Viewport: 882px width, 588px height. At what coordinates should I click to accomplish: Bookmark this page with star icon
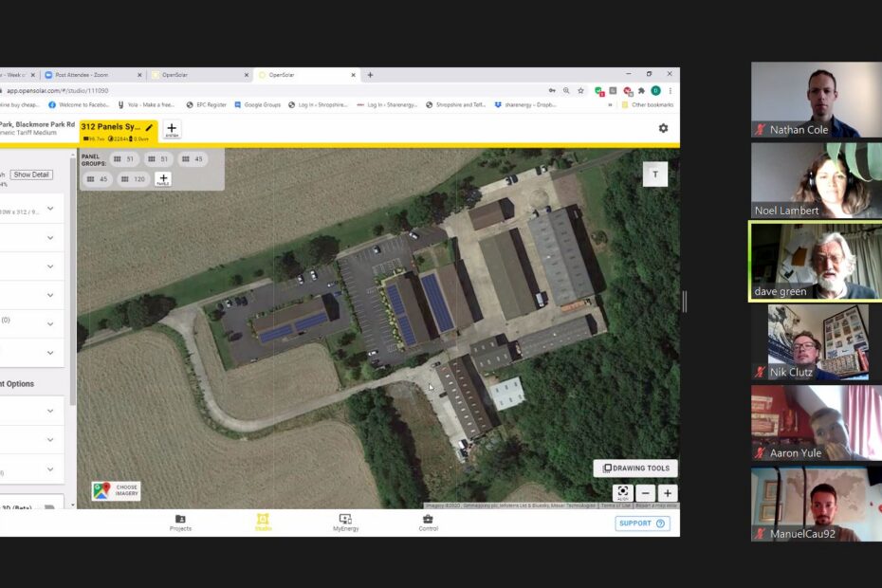coord(581,91)
